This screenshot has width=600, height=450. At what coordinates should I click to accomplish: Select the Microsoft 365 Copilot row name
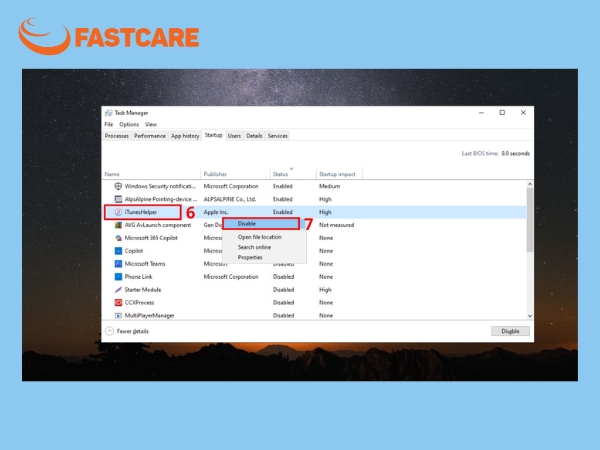click(151, 238)
